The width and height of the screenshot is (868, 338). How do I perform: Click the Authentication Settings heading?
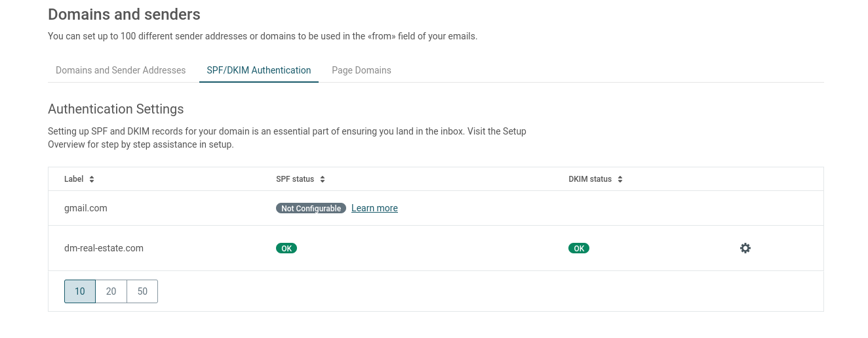click(x=116, y=109)
